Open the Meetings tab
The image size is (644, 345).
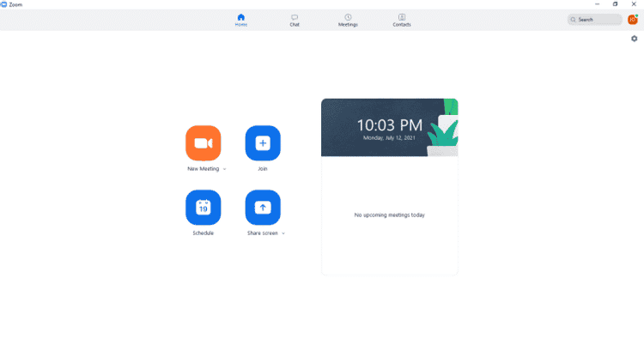pyautogui.click(x=348, y=20)
